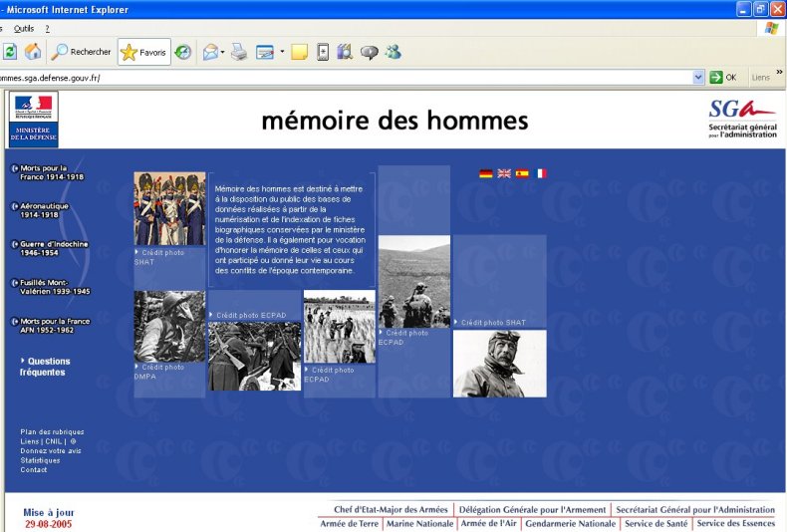The width and height of the screenshot is (787, 532).
Task: Click the Napoleonic grenadiers thumbnail
Action: (169, 208)
